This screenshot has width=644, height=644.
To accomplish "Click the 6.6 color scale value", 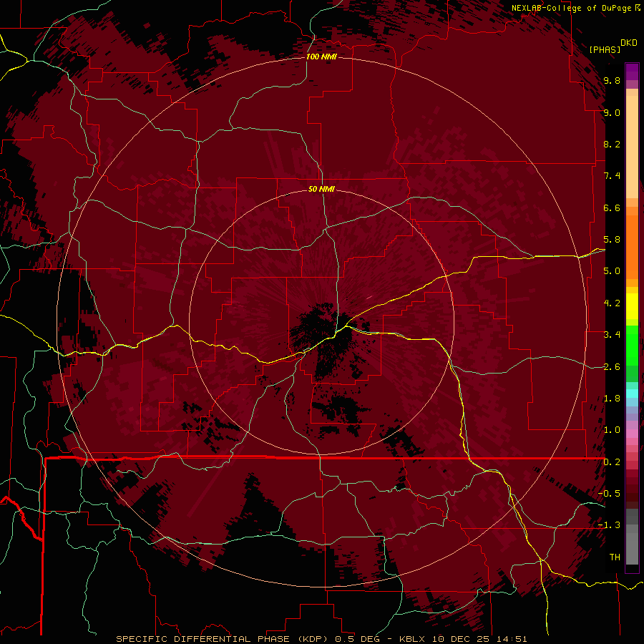I will [x=612, y=208].
